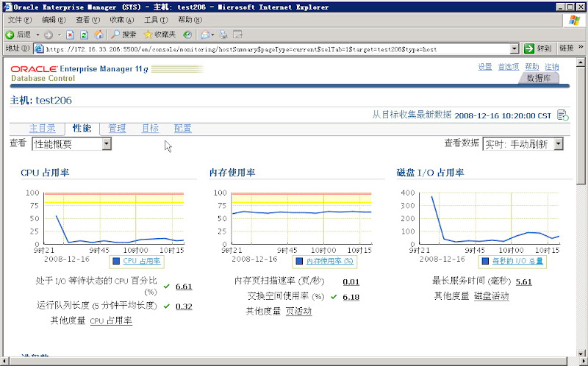Click the 从目标收集最新数据 text label
Viewport: 588px width, 366px height.
coord(412,115)
